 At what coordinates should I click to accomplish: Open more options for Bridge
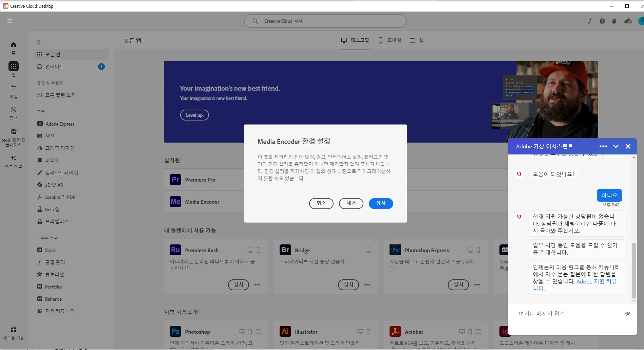click(367, 285)
